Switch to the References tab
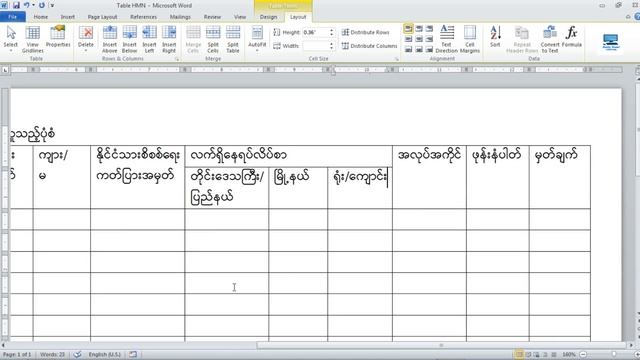Viewport: 640px width, 360px height. coord(144,17)
